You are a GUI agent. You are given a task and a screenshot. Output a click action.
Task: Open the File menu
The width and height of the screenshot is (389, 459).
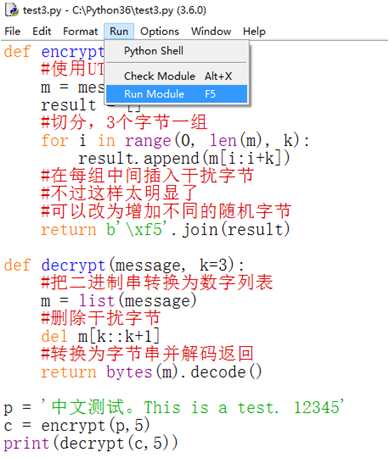(x=12, y=31)
